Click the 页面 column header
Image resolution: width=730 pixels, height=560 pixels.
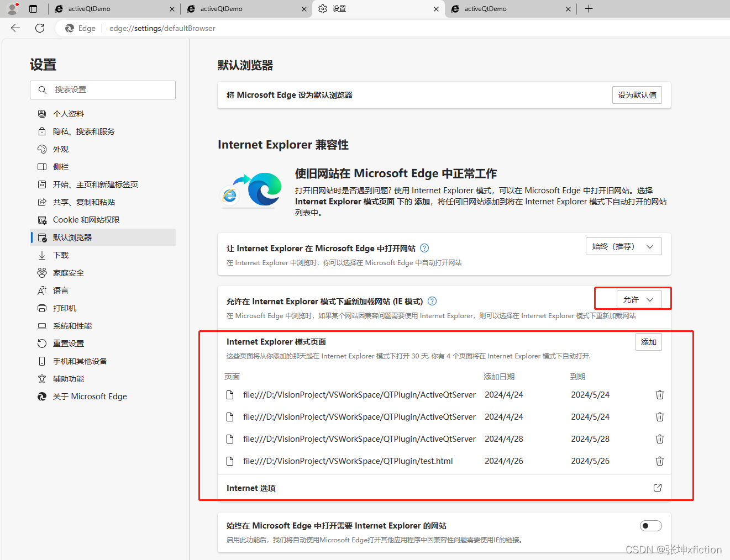(232, 377)
